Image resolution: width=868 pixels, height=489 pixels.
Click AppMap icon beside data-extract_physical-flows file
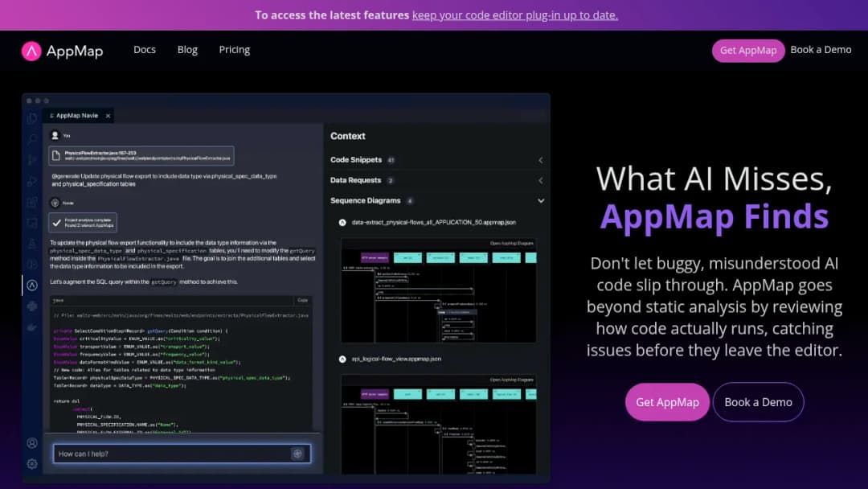342,222
